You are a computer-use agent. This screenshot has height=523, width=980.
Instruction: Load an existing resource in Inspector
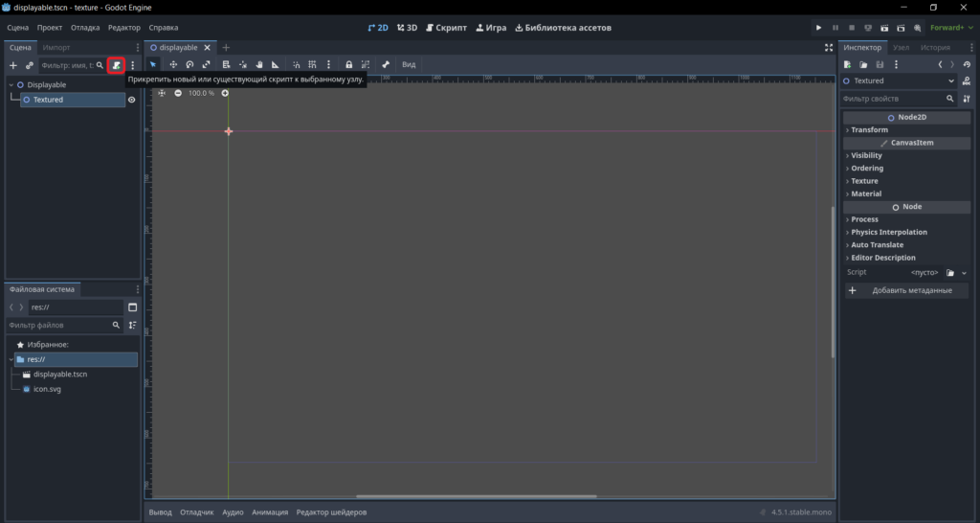tap(863, 64)
